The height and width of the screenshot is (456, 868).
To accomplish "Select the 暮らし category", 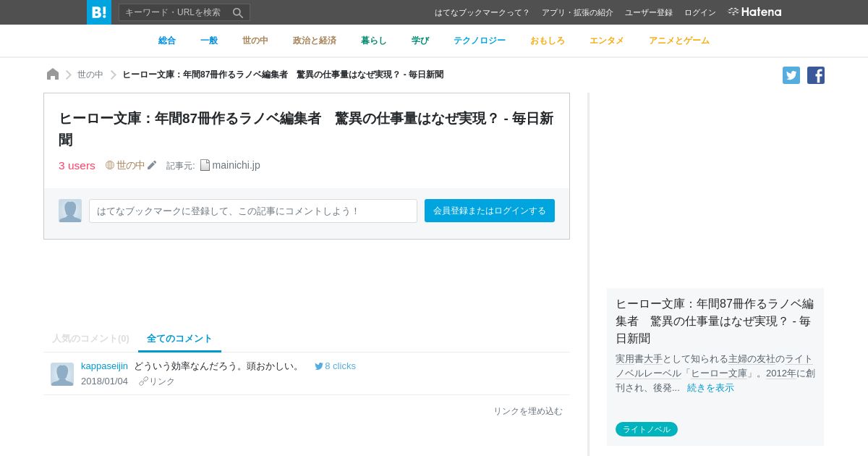I will [x=374, y=41].
